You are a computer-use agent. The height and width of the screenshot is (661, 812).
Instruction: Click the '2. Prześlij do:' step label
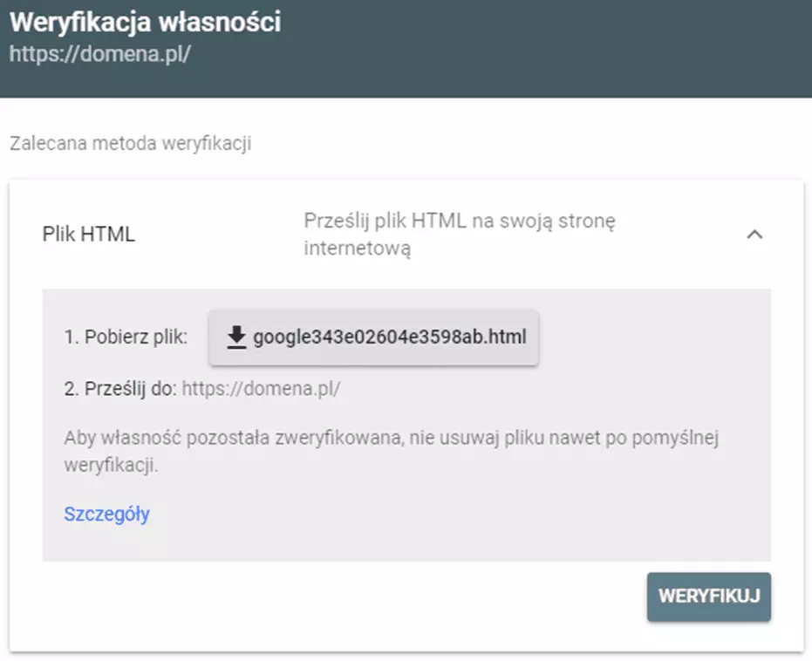[x=120, y=389]
